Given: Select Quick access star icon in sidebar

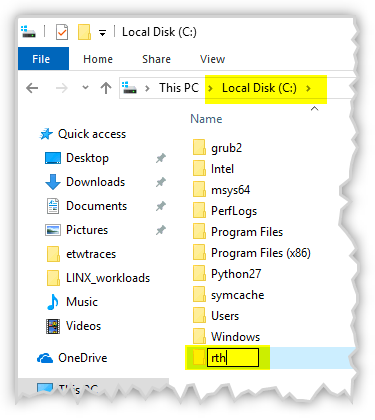Looking at the screenshot, I should point(46,134).
